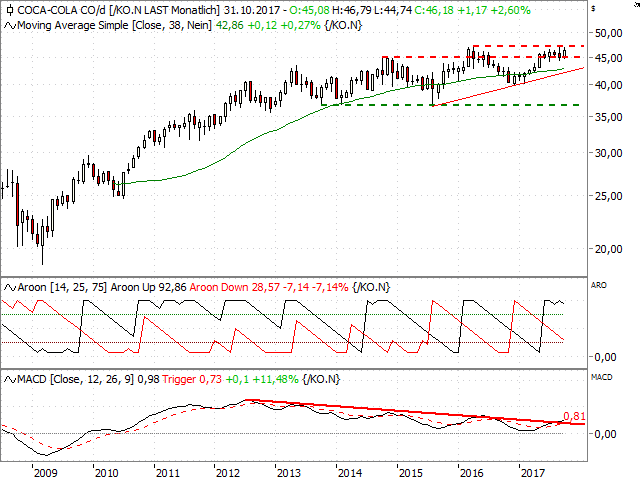Click the candlestick icon beside COCA-COLA title
The image size is (640, 480).
point(9,8)
